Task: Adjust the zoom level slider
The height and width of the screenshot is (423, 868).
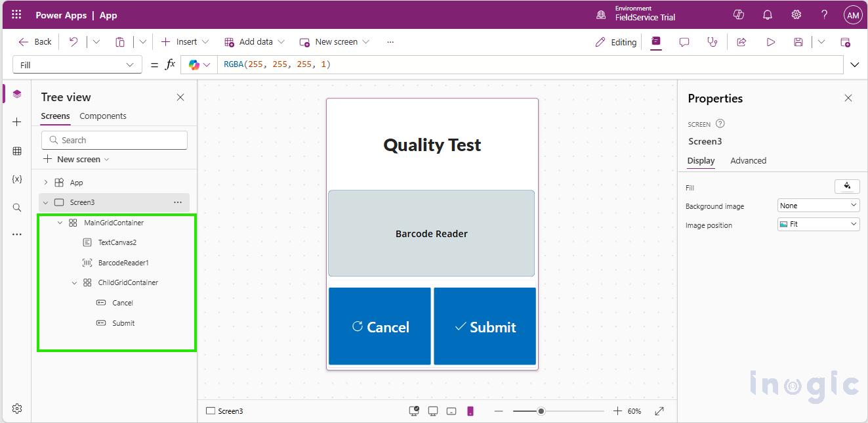Action: pyautogui.click(x=540, y=411)
